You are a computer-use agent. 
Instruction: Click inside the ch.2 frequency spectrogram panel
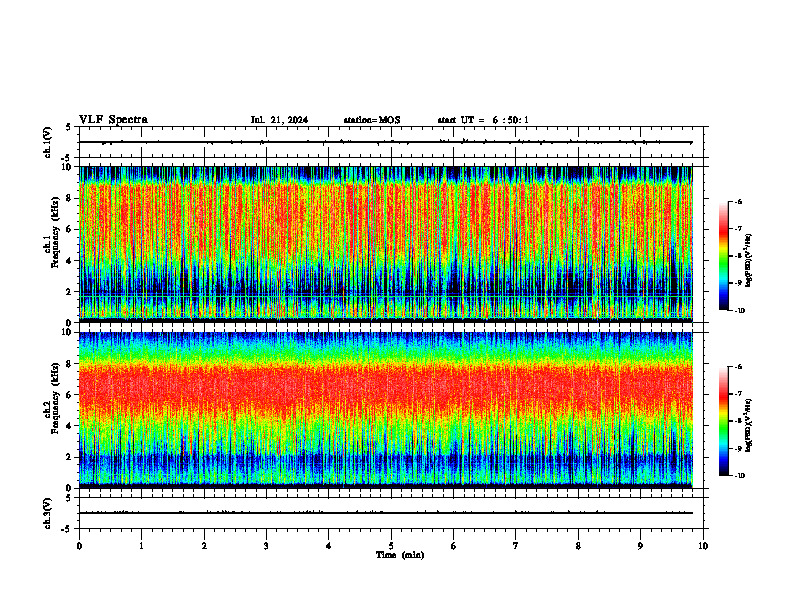[x=386, y=410]
